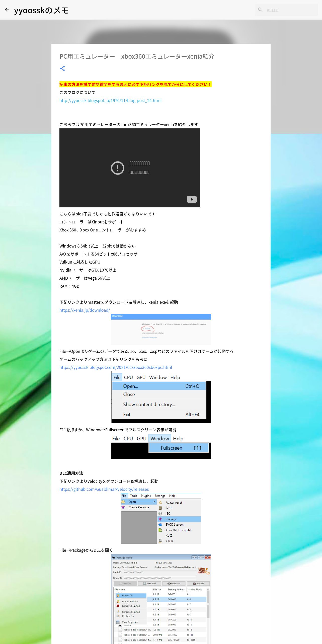
Task: Open the xenia.jp/download link
Action: (85, 310)
